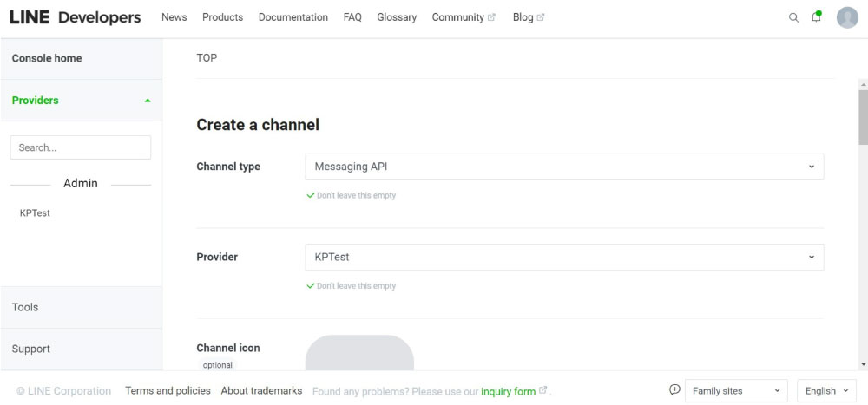Open the Community external link
868x405 pixels.
[x=464, y=17]
